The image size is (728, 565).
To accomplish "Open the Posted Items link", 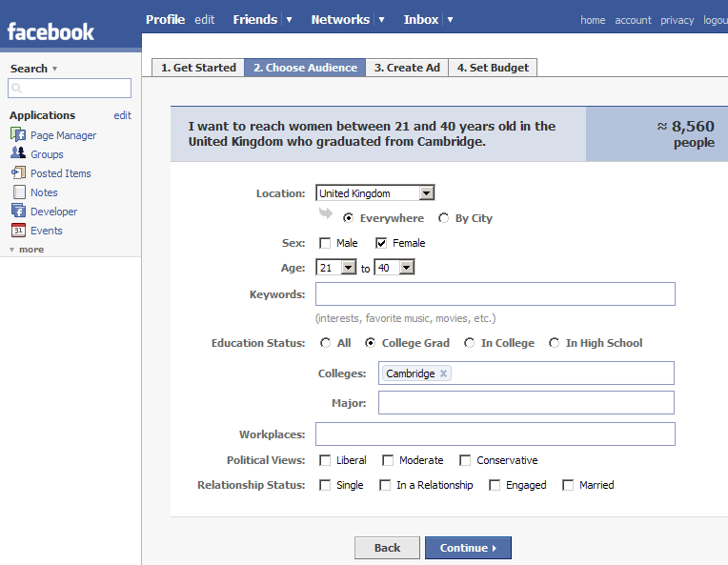I will point(61,173).
